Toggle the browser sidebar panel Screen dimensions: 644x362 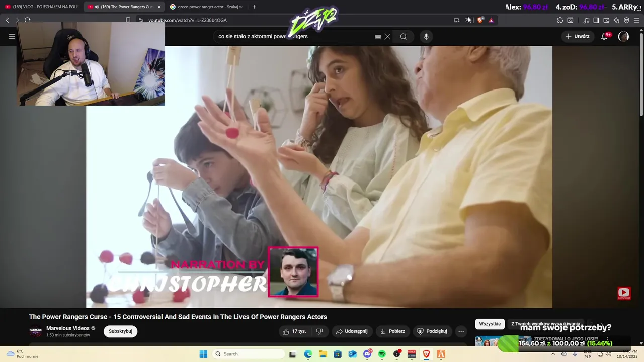pyautogui.click(x=596, y=20)
